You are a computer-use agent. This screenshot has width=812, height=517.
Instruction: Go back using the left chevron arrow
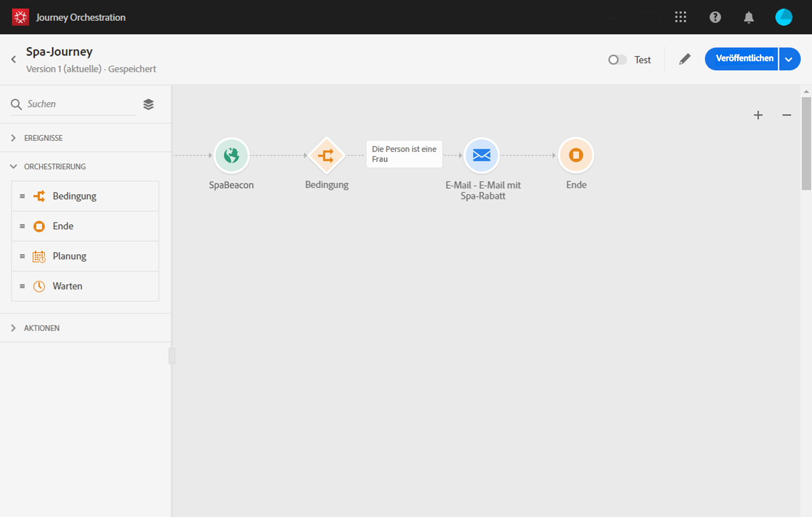(x=14, y=59)
